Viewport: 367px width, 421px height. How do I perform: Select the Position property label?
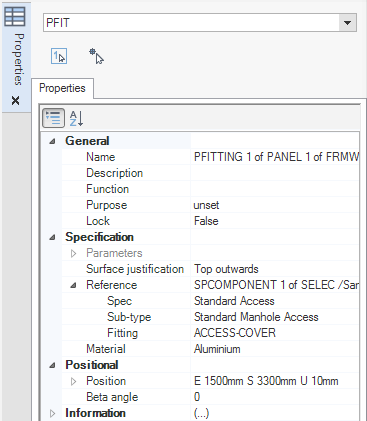(106, 381)
